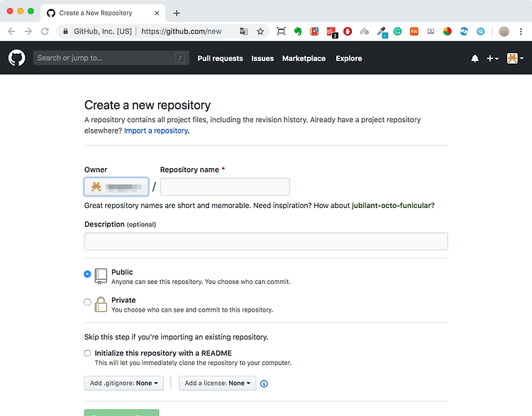532x416 pixels.
Task: Open the Chrome profile avatar
Action: pyautogui.click(x=504, y=31)
